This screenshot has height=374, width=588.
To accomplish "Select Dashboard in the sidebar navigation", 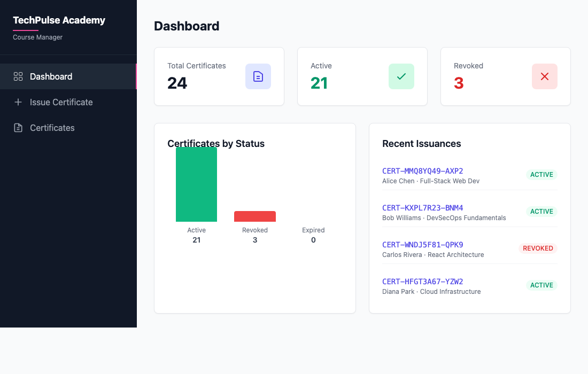I will (51, 76).
